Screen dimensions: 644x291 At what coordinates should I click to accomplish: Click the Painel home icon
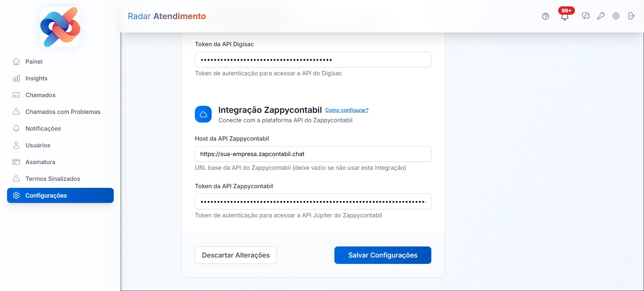tap(16, 62)
